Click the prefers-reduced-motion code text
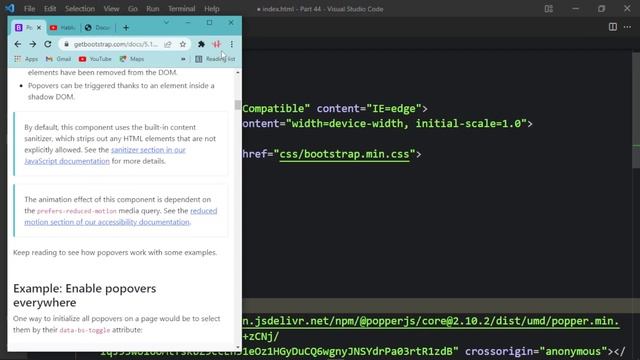640x360 pixels. click(x=77, y=211)
